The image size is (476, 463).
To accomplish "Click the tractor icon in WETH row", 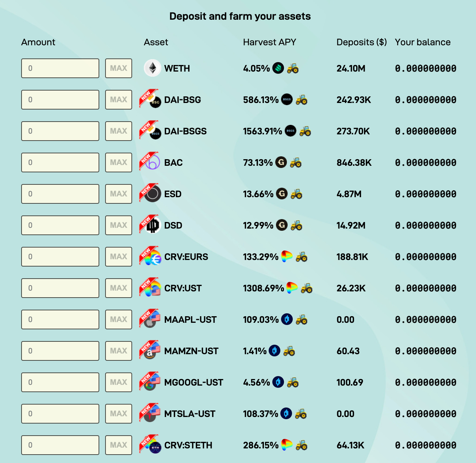I will (x=293, y=68).
